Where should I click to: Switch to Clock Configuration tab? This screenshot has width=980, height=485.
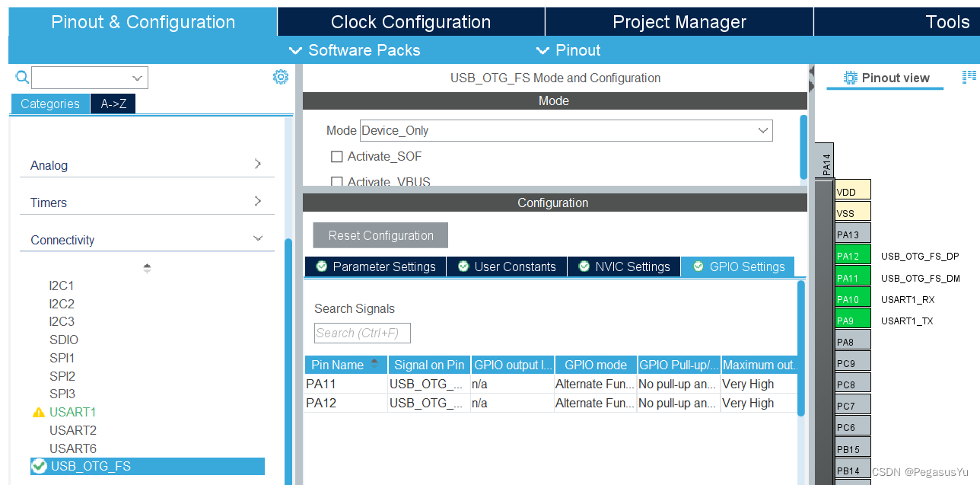coord(411,22)
